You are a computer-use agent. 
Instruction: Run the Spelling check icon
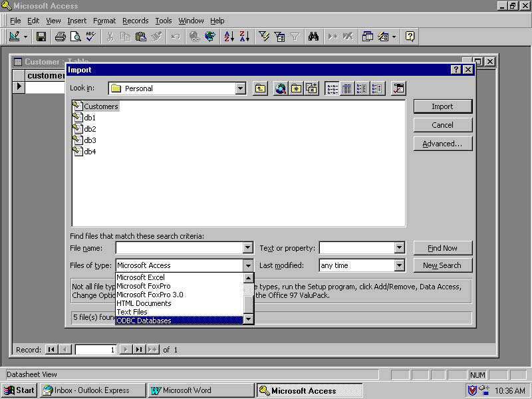coord(90,37)
